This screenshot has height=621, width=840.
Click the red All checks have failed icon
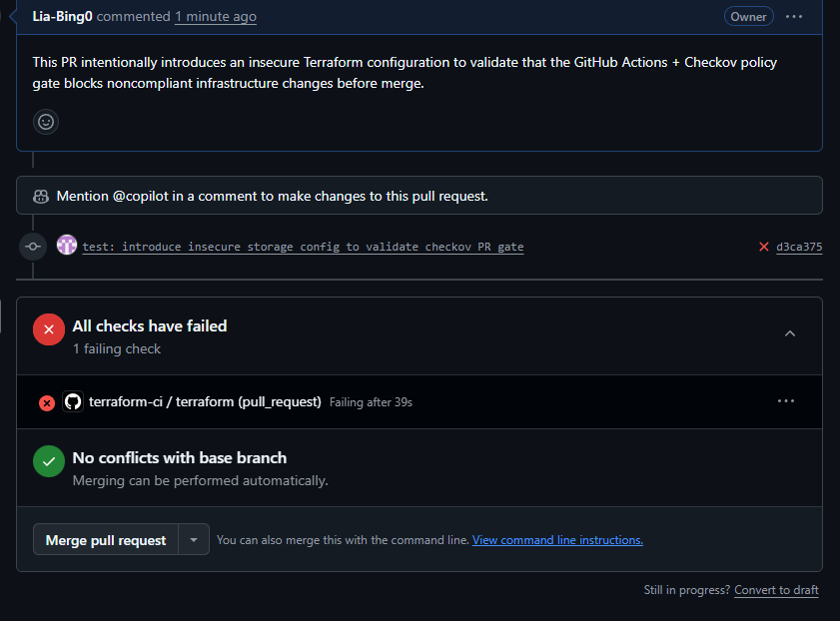49,329
